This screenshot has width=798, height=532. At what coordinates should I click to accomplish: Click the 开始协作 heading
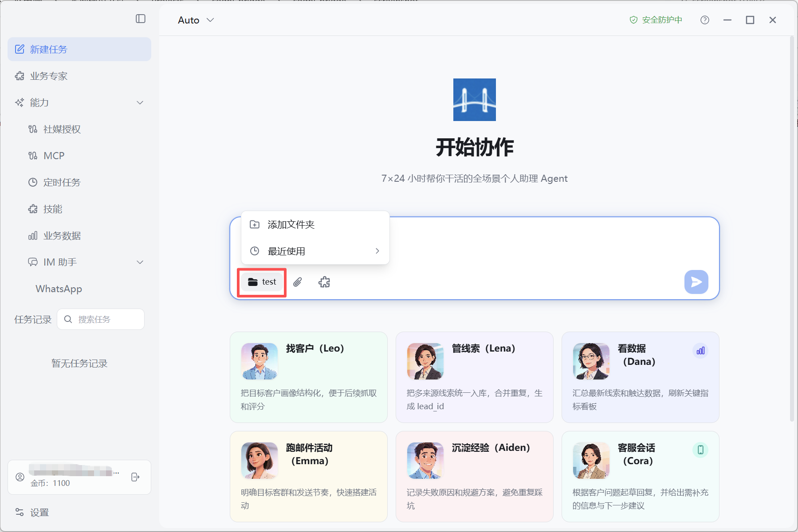click(475, 147)
